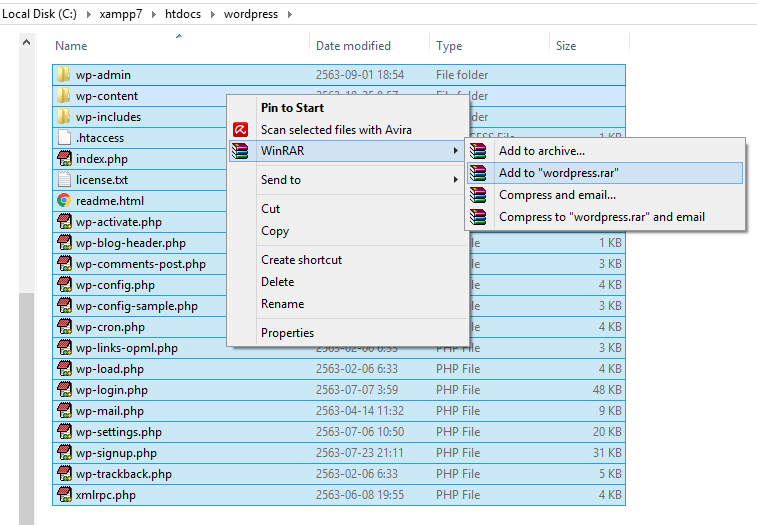Open dropdown arrow after wordpress breadcrumb

click(290, 14)
